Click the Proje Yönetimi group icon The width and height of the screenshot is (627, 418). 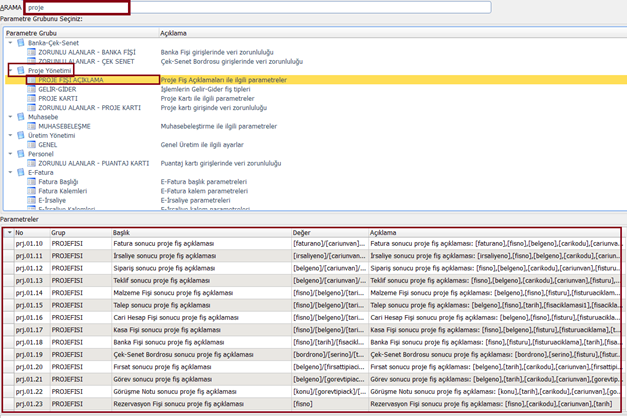(21, 71)
